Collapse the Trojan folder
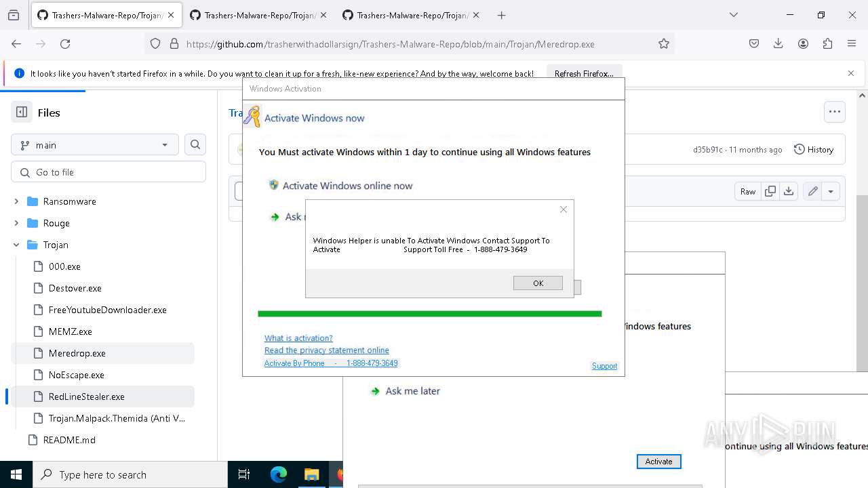 [16, 245]
